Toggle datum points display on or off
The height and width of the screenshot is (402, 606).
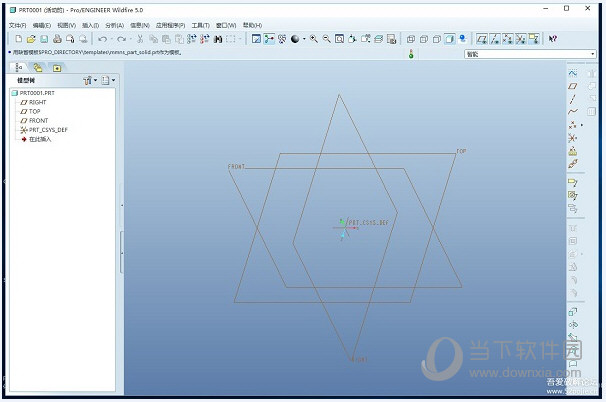click(508, 39)
